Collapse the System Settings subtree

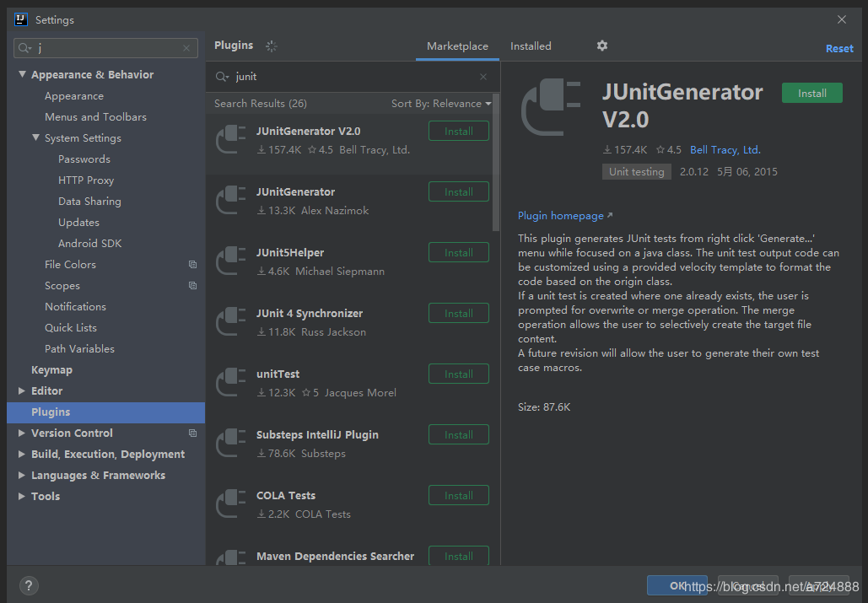(x=35, y=137)
